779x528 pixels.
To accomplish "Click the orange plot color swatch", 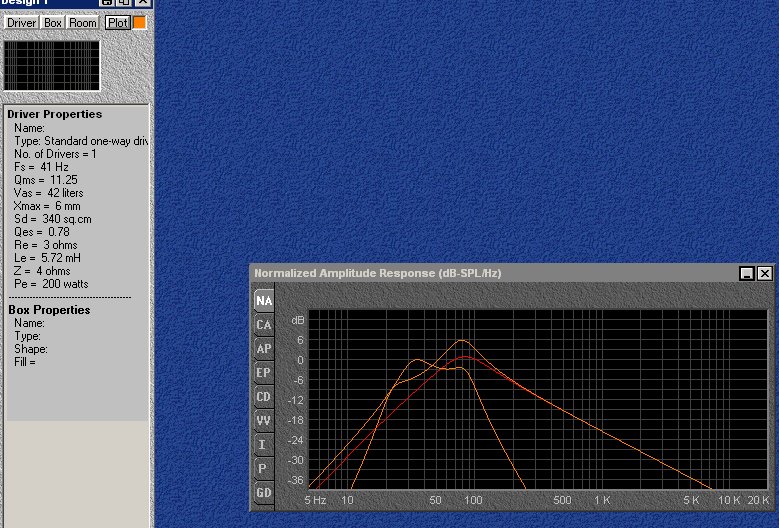I will (140, 23).
